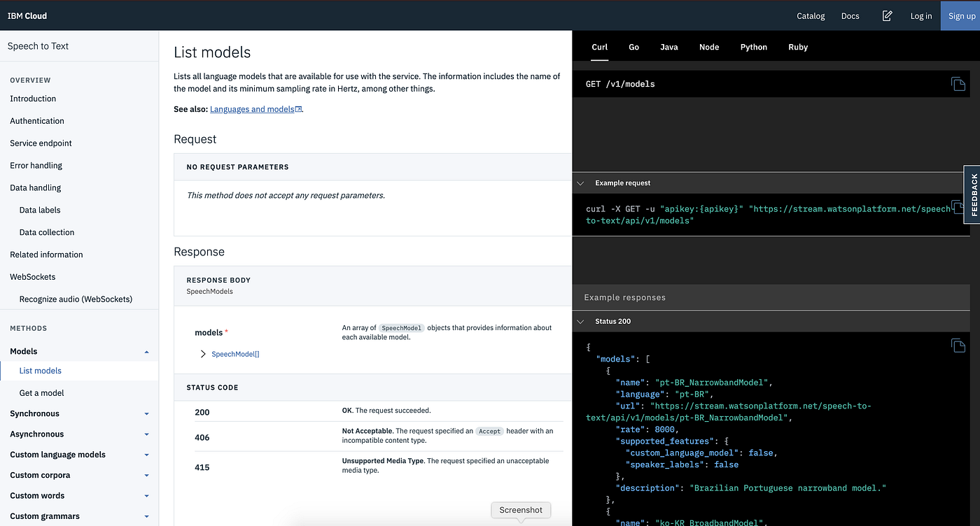Switch to the Node code tab
The image size is (980, 526).
coord(709,47)
